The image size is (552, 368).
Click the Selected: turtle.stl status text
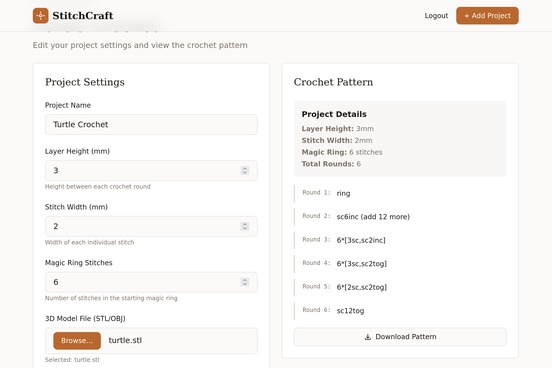coord(72,360)
